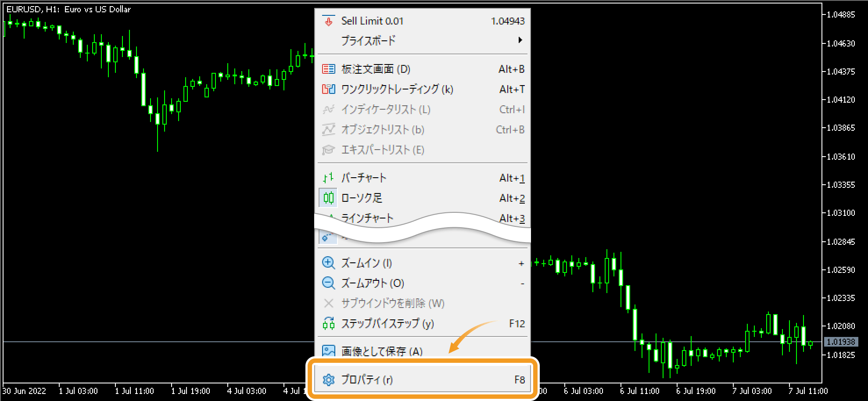868x401 pixels.
Task: Open プロパティ (r) menu item
Action: pos(423,380)
